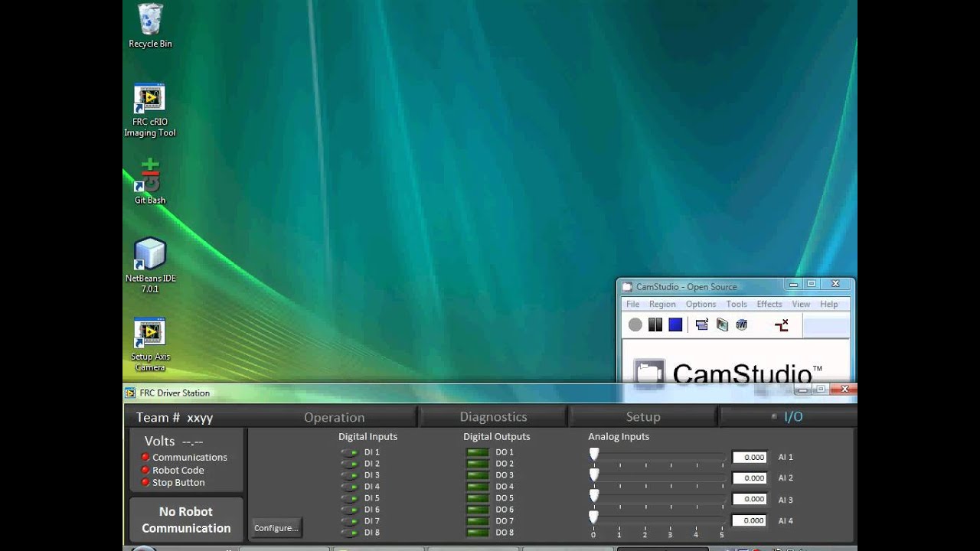The height and width of the screenshot is (551, 980).
Task: Toggle digital input DI 7 switch
Action: click(350, 521)
